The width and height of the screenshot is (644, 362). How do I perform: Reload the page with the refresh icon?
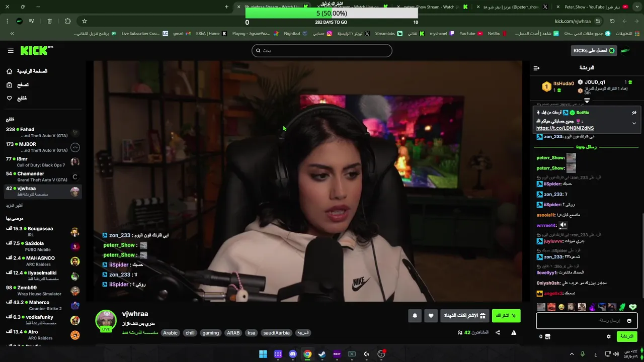[612, 21]
